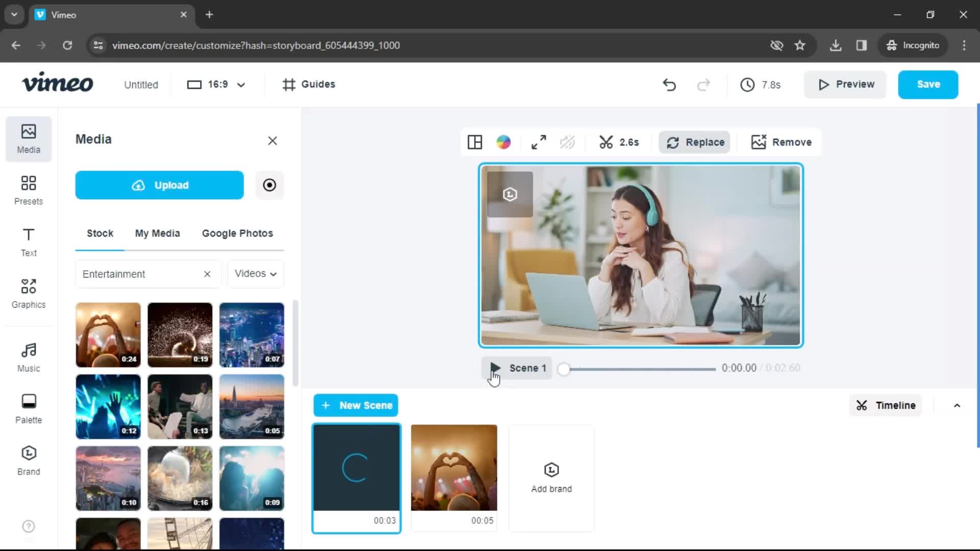Click the Add brand card
Viewport: 980px width, 551px height.
click(551, 478)
